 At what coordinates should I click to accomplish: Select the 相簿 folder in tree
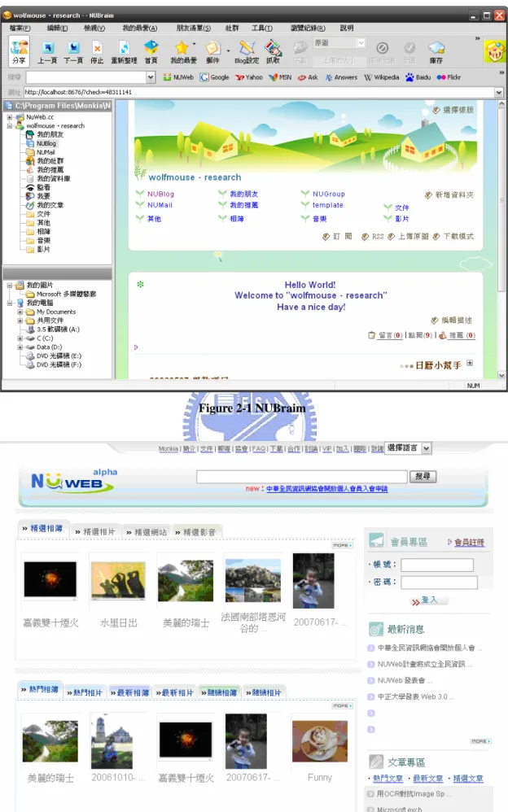43,232
